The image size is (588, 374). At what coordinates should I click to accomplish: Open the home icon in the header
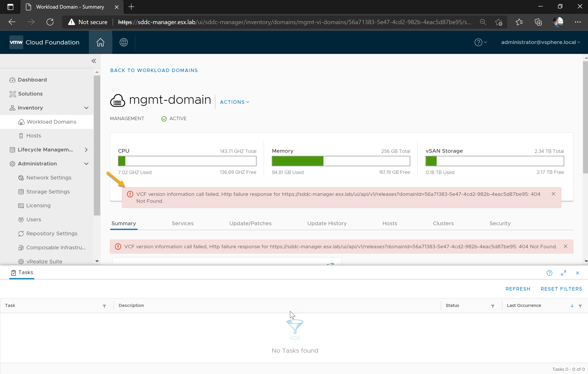[x=100, y=42]
